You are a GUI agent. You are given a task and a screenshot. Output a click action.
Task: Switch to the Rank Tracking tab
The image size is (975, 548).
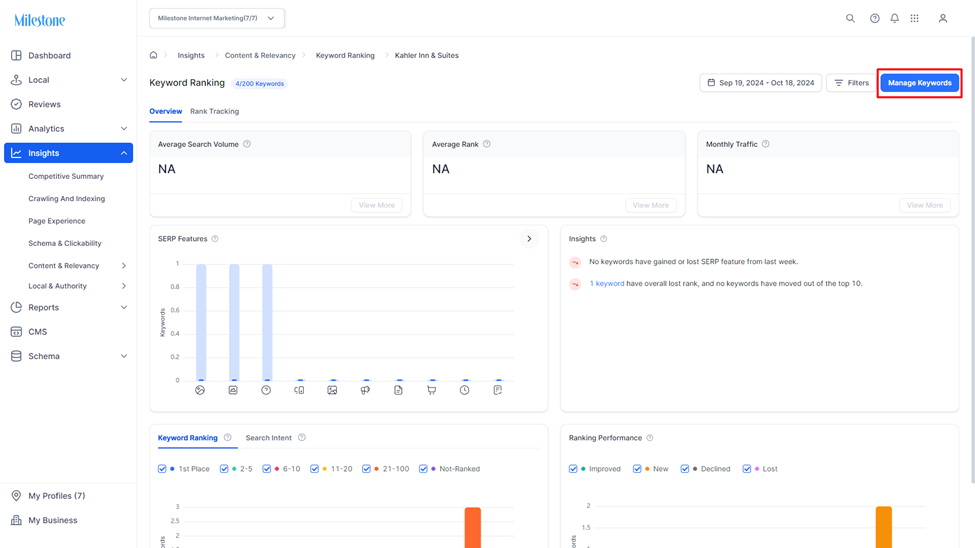pos(215,111)
